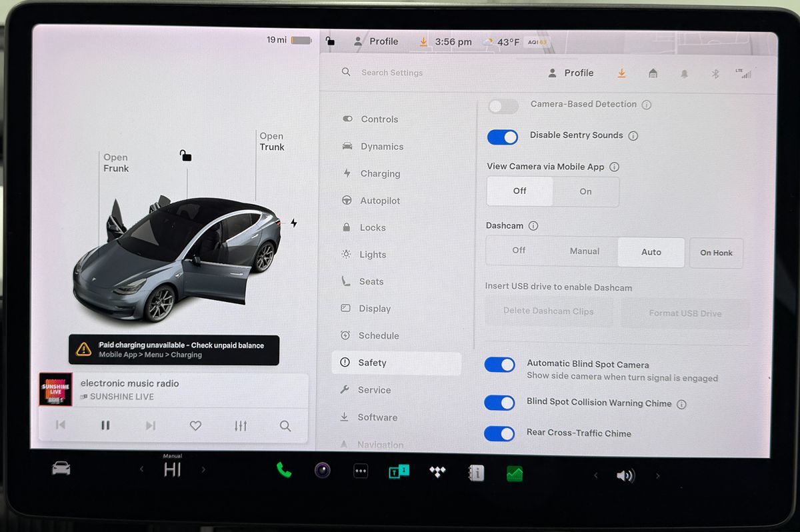
Task: Click the volume speaker icon
Action: (625, 475)
